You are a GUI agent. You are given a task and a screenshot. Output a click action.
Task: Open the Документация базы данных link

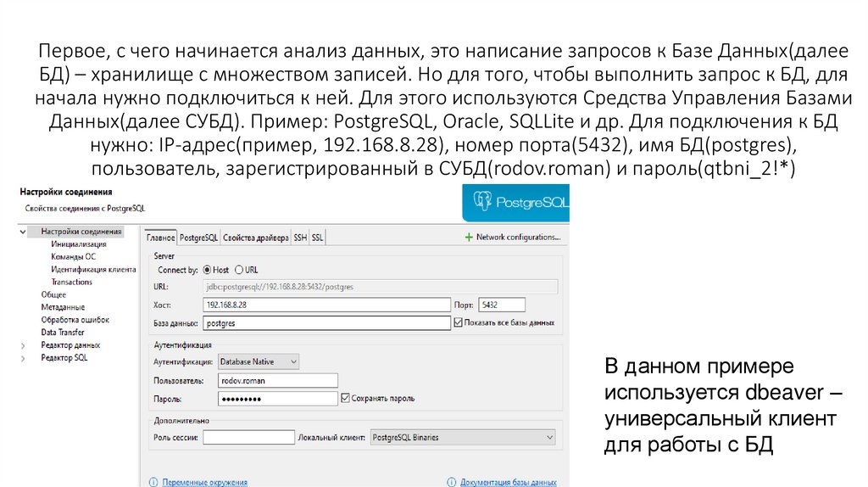(509, 482)
